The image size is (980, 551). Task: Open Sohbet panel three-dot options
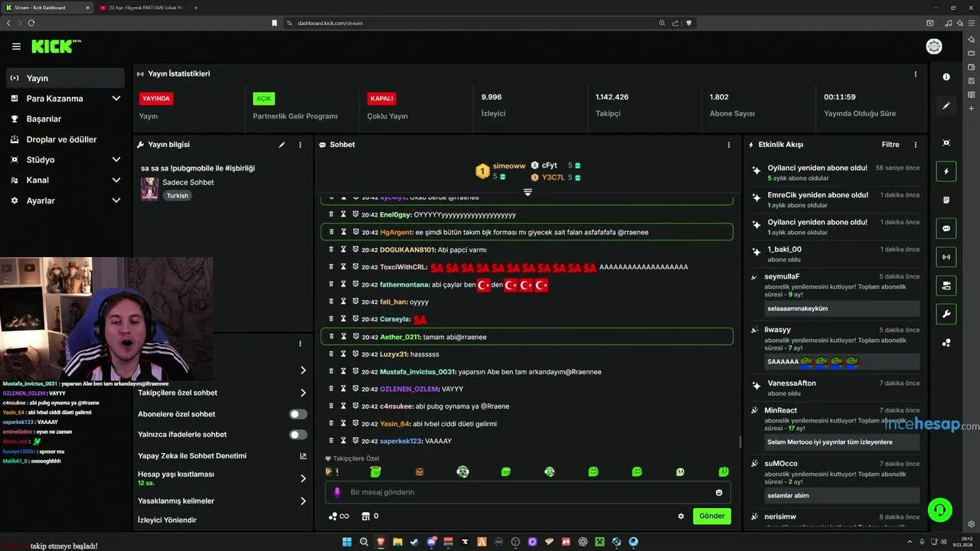pyautogui.click(x=728, y=145)
